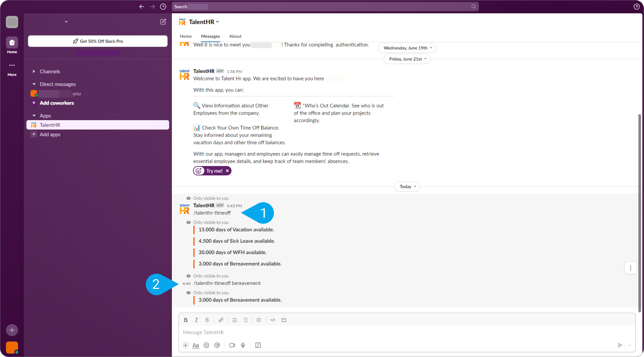Screen dimensions: 644x357
Task: Open Home in left rail
Action: coord(12,45)
